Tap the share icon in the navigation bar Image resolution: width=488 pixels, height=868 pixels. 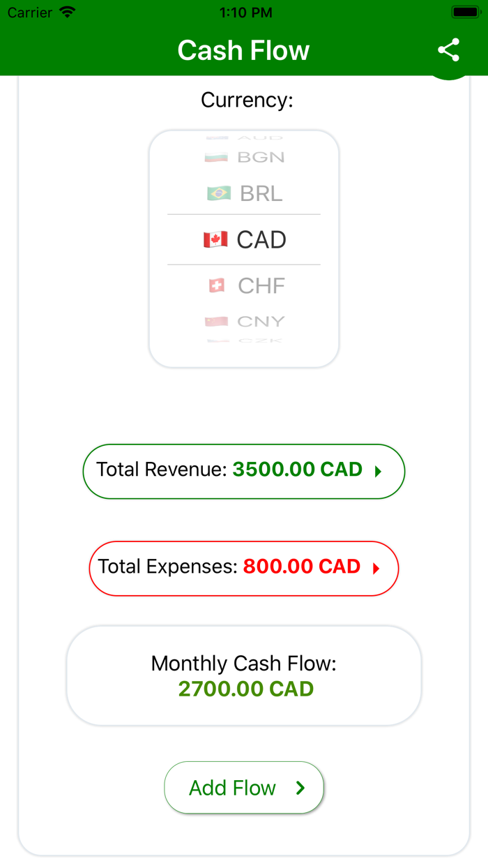(448, 50)
